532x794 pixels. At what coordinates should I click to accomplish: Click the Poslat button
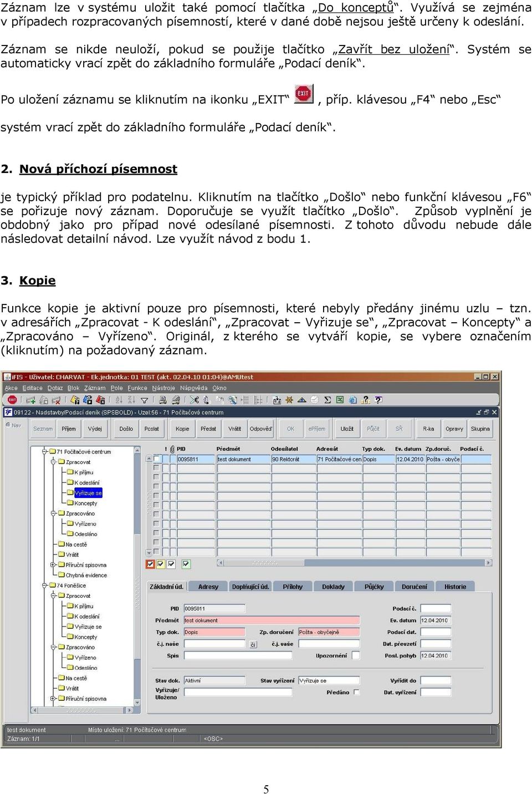point(152,429)
